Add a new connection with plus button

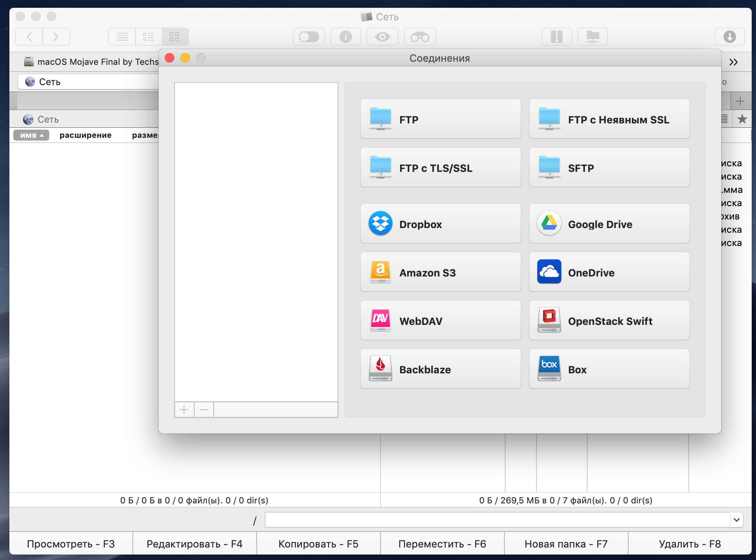[x=184, y=410]
